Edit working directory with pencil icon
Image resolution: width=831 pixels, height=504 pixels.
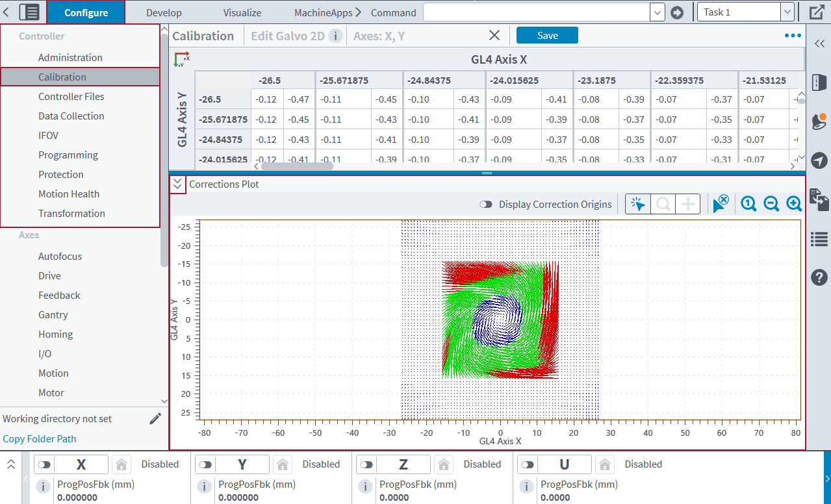tap(155, 419)
